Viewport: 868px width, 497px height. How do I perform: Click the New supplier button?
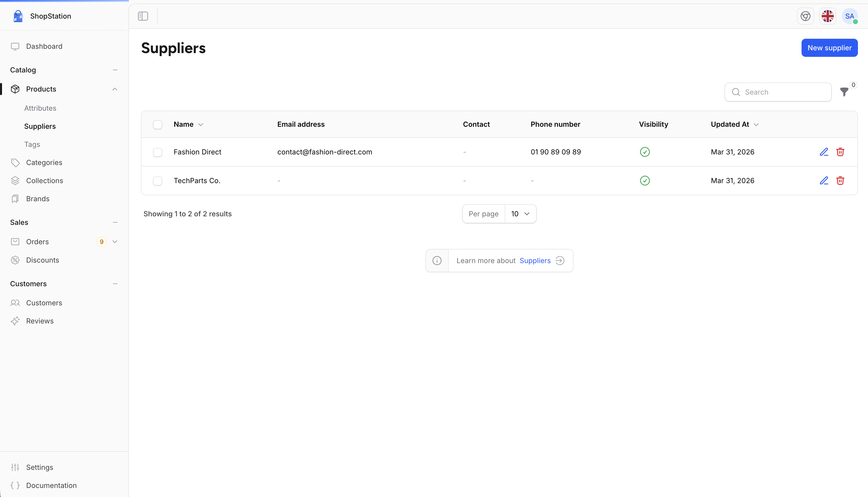(x=829, y=48)
